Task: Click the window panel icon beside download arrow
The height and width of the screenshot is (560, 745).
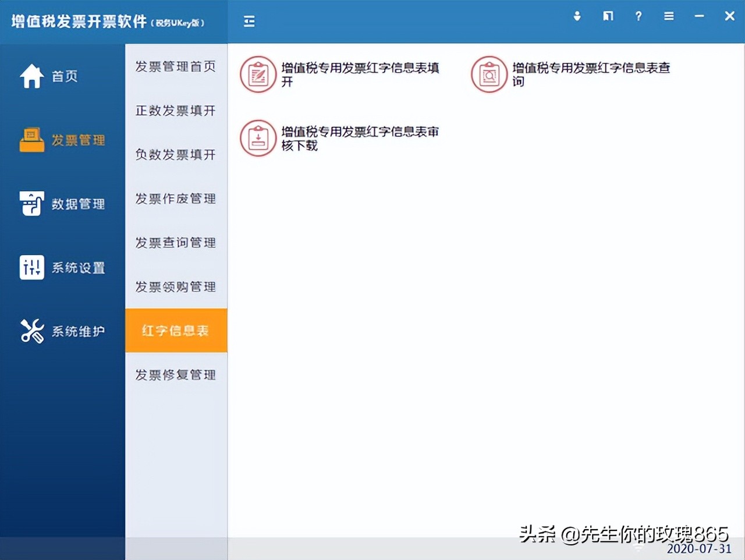Action: pos(608,16)
